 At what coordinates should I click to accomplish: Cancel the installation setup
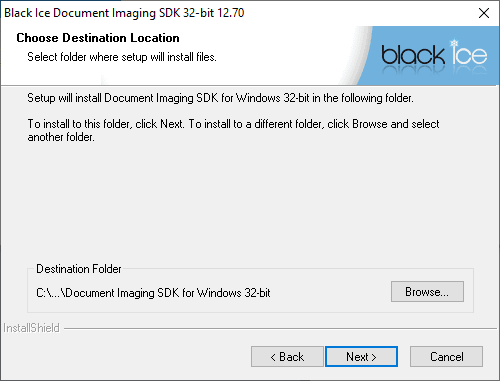pos(446,357)
